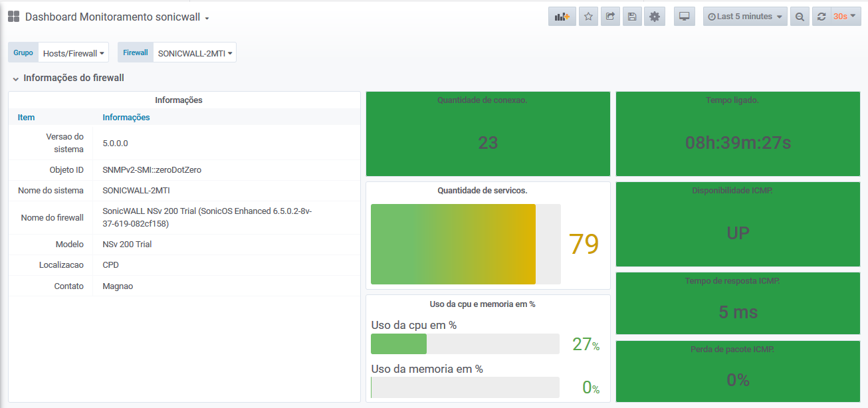Image resolution: width=868 pixels, height=408 pixels.
Task: Click the Add panel icon
Action: 562,17
